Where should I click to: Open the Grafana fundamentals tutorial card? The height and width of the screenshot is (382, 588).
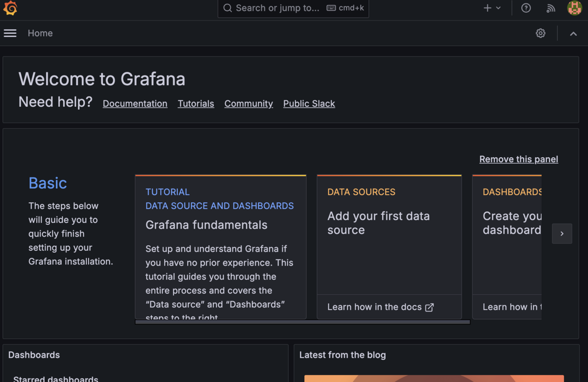[220, 247]
